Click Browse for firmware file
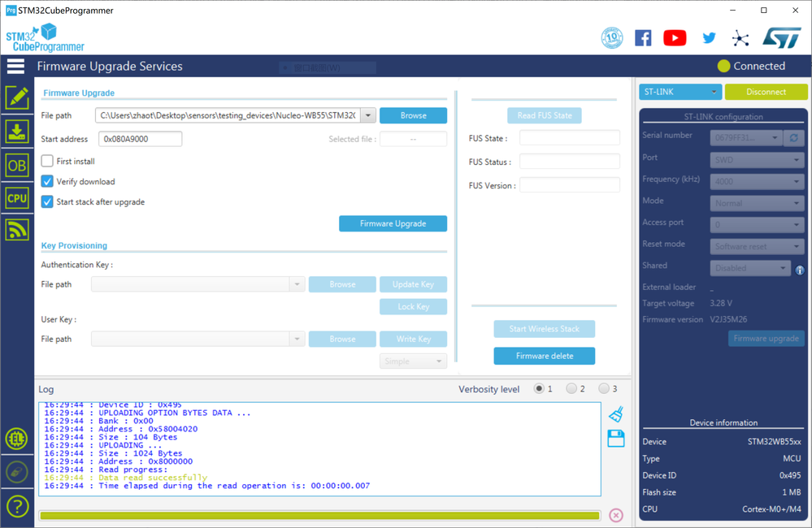 (x=413, y=115)
